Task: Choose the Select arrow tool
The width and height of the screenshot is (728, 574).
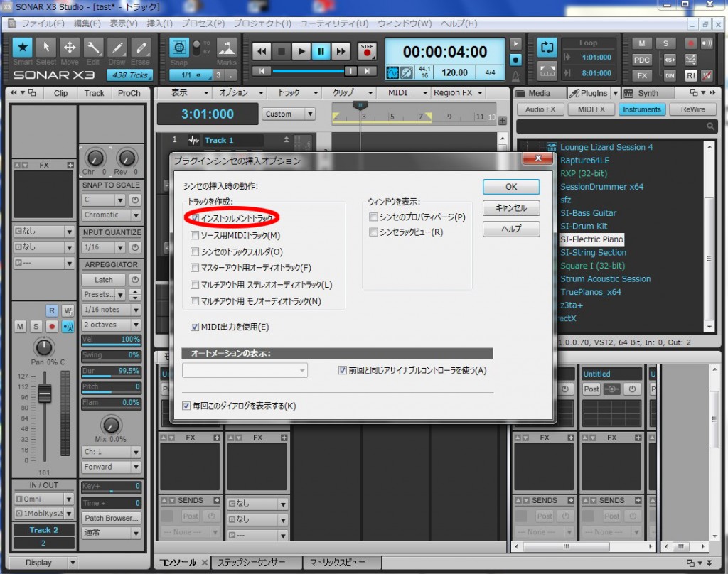Action: click(46, 48)
